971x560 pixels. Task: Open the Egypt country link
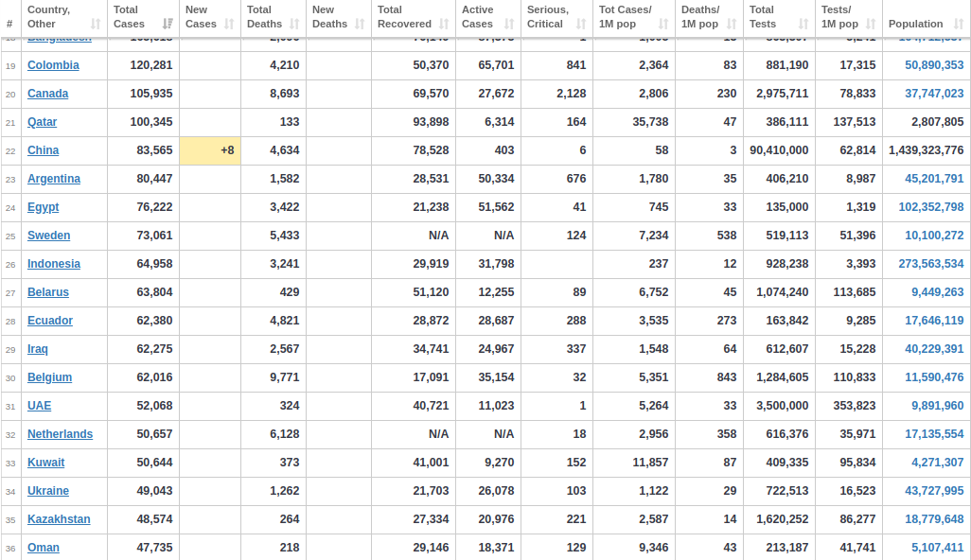pyautogui.click(x=44, y=207)
